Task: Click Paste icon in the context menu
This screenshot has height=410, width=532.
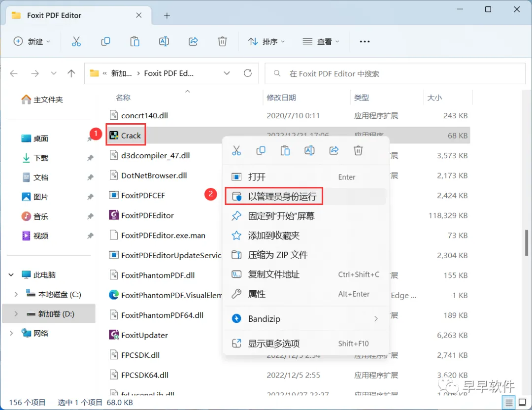Action: pos(285,150)
